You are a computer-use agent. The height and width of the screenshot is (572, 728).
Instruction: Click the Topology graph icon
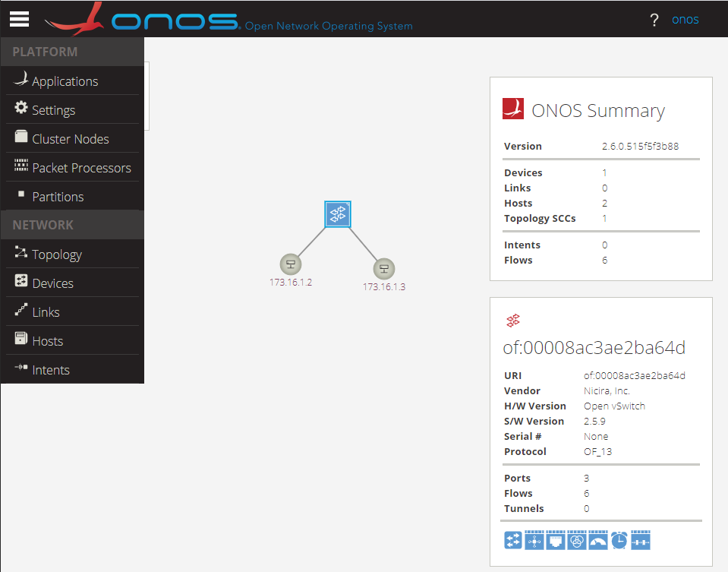coord(21,252)
